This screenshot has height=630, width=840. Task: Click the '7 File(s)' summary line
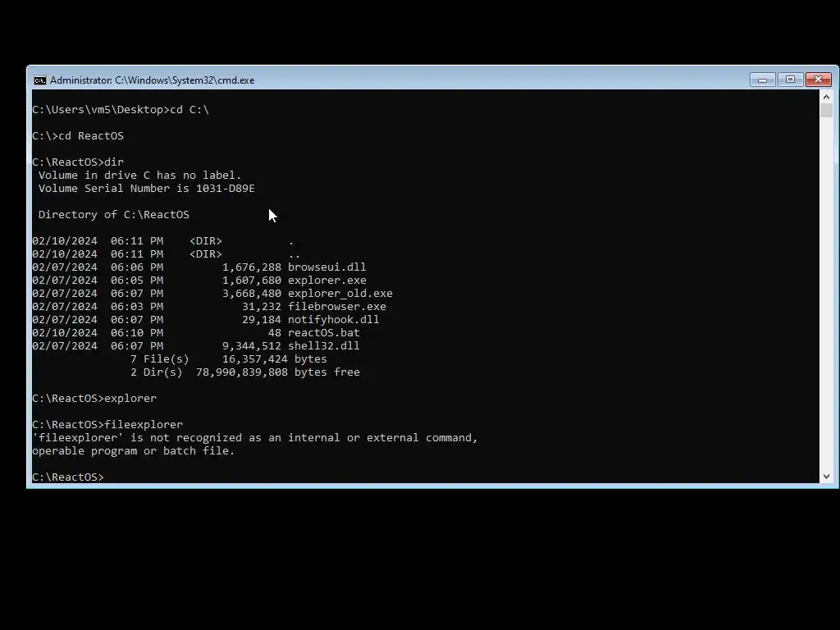point(228,359)
